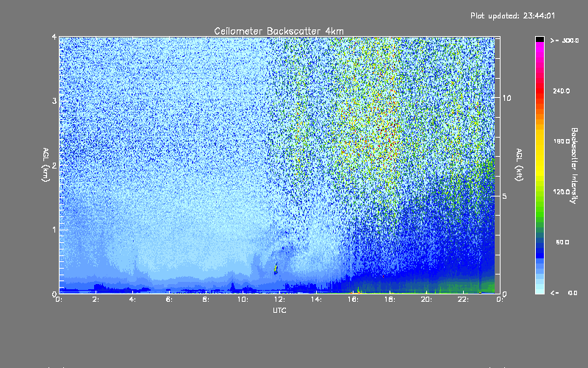Select the "10:" UTC time tick
This screenshot has width=588, height=368.
point(243,300)
